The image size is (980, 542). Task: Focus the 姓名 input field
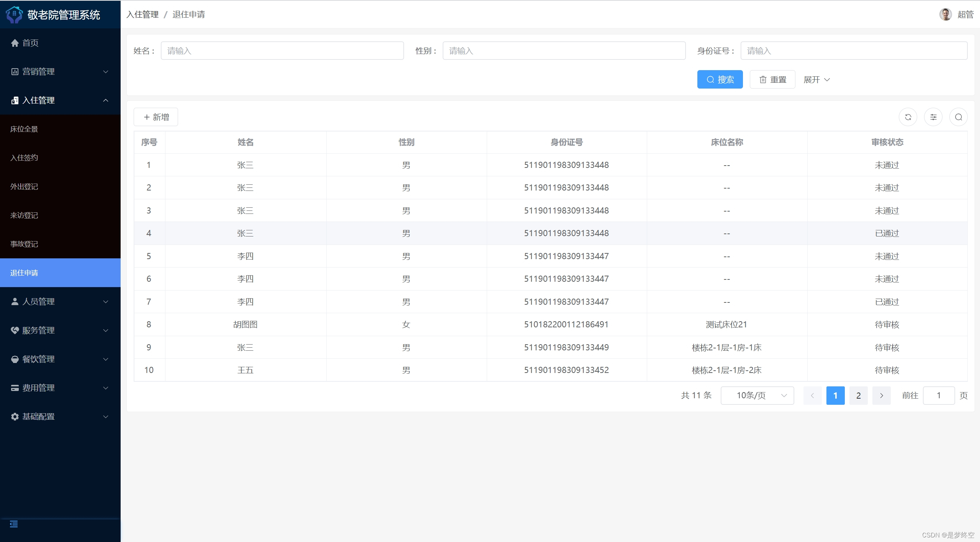(282, 51)
